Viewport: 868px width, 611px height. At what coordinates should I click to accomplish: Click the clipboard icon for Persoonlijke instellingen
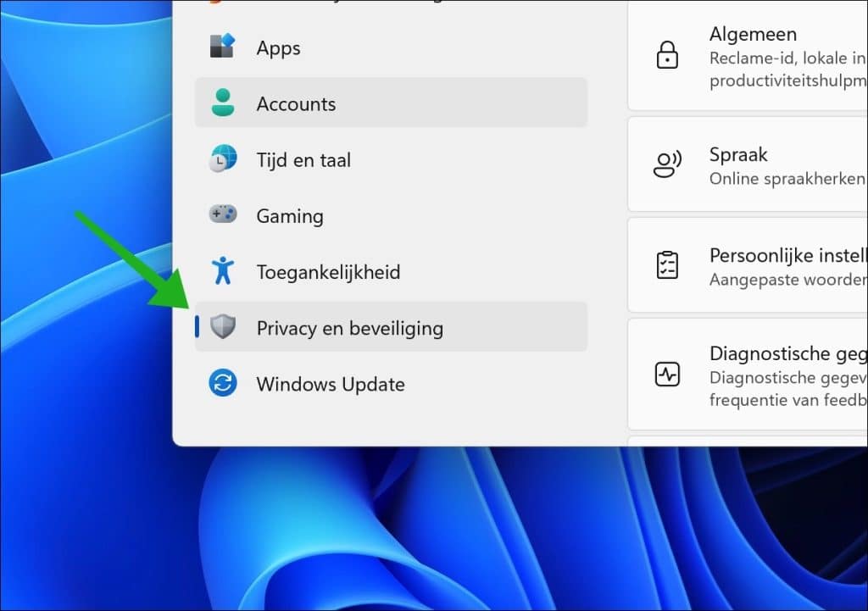tap(667, 264)
